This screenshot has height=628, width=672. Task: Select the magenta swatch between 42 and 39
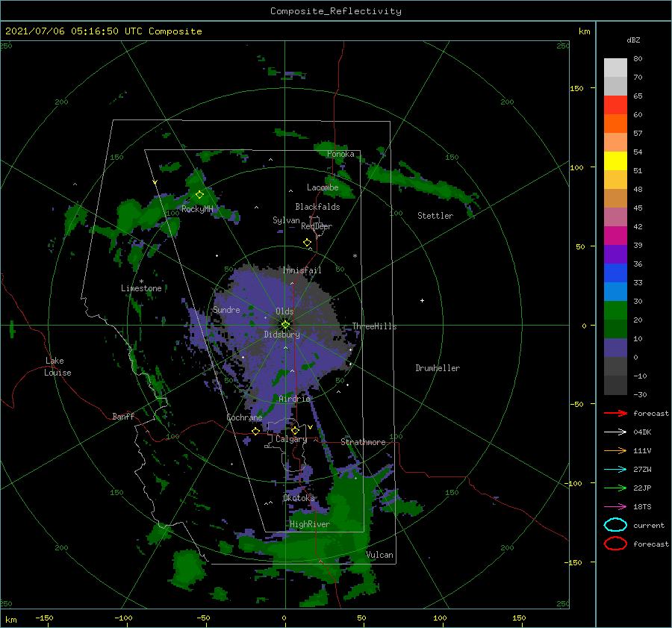[x=615, y=236]
